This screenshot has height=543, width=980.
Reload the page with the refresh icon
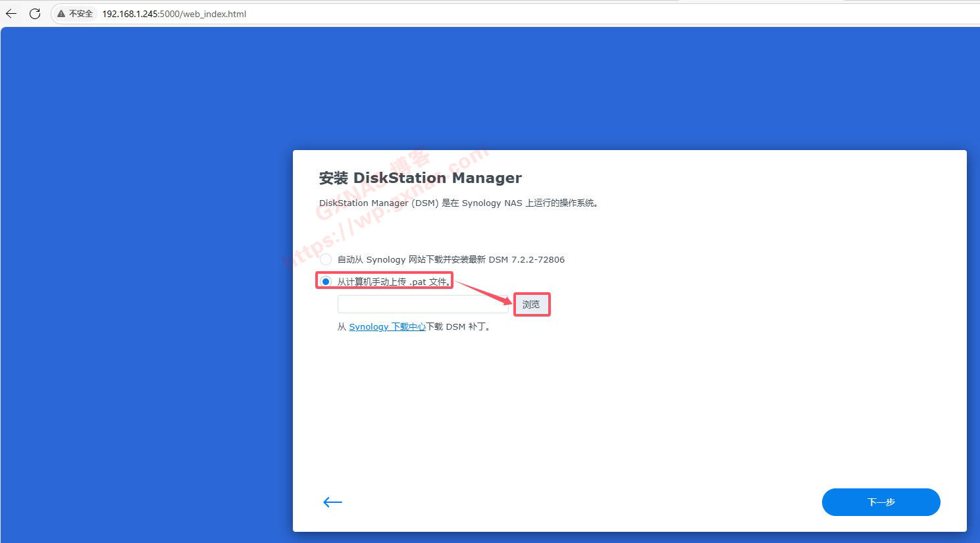pos(35,13)
